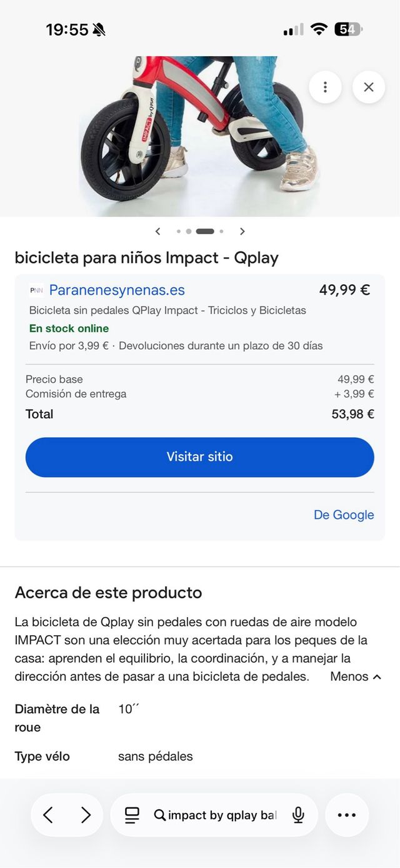The image size is (400, 868).
Task: Tap the battery indicator showing 54
Action: pos(349,29)
